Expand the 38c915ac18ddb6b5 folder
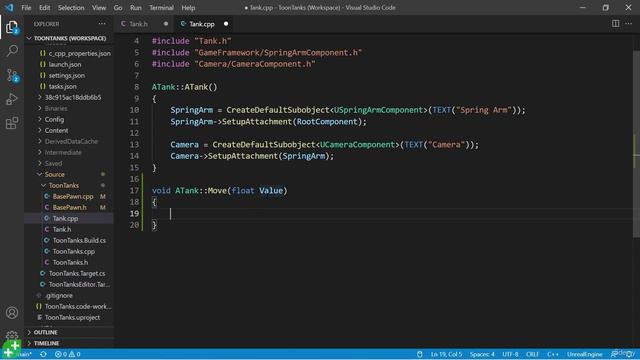The height and width of the screenshot is (360, 640). pos(69,98)
